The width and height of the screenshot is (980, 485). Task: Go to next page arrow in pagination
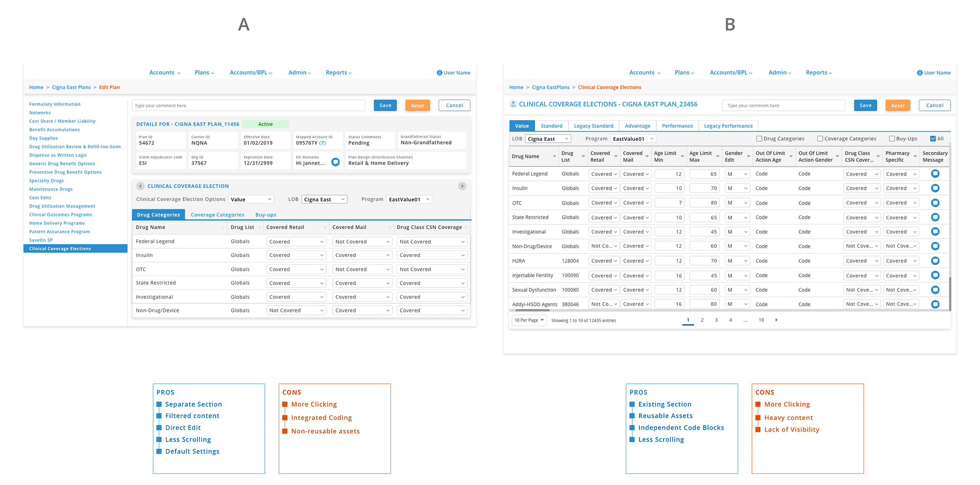point(776,320)
